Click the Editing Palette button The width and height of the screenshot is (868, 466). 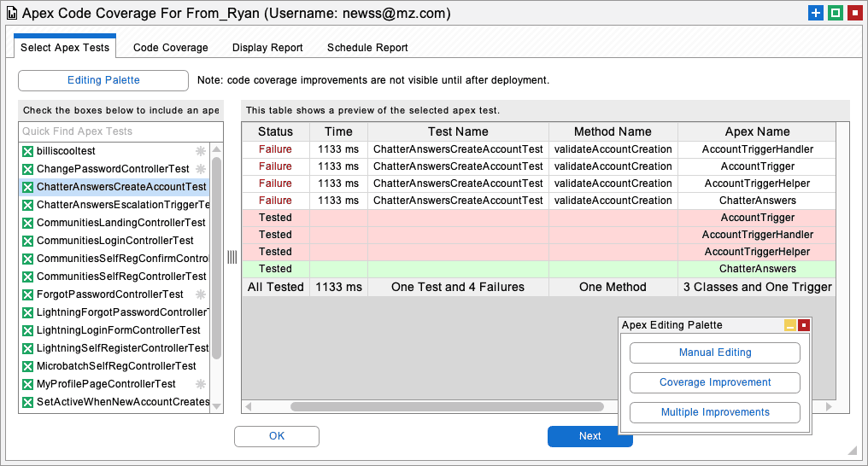click(x=103, y=80)
